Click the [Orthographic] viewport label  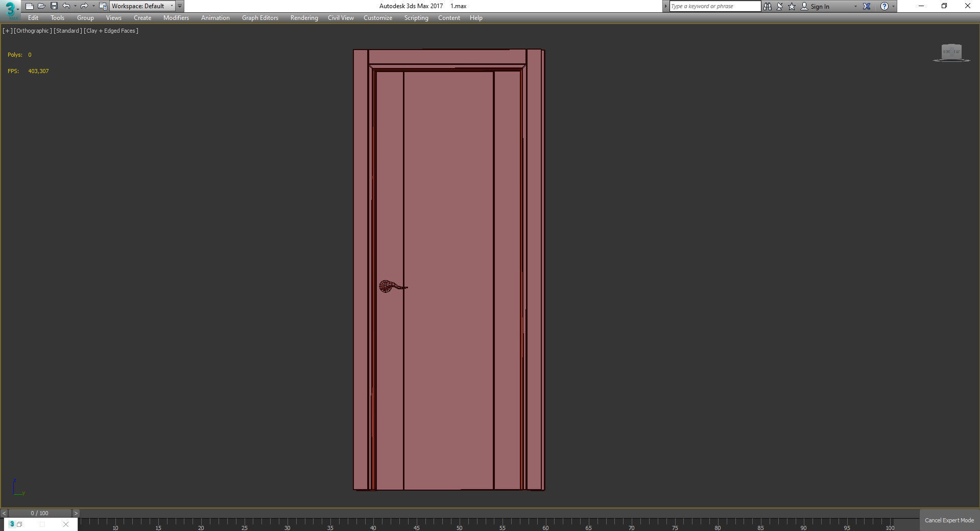click(x=33, y=31)
